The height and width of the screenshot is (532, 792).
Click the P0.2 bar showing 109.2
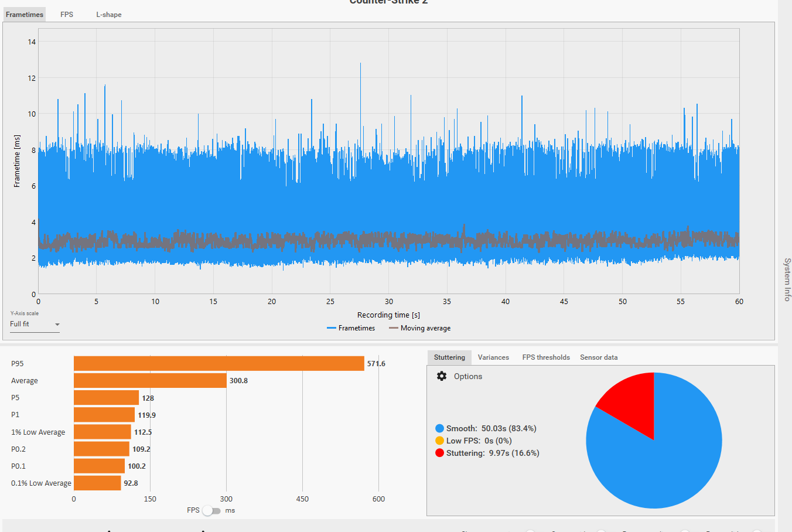(101, 449)
